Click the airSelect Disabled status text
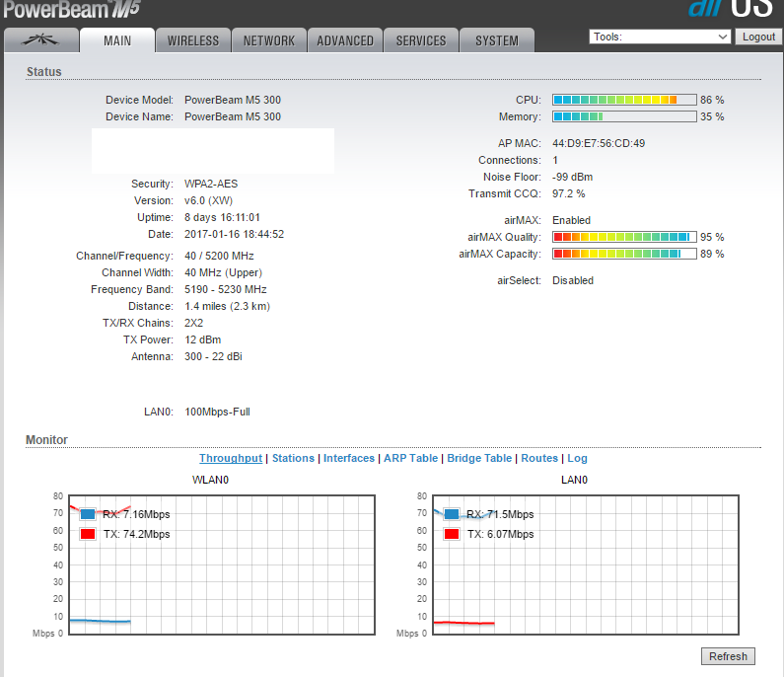Screen dimensions: 784x677 pos(573,280)
